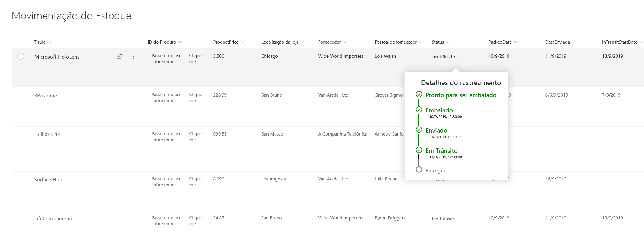This screenshot has height=239, width=644.
Task: Open the Título column dropdown
Action: (x=43, y=42)
